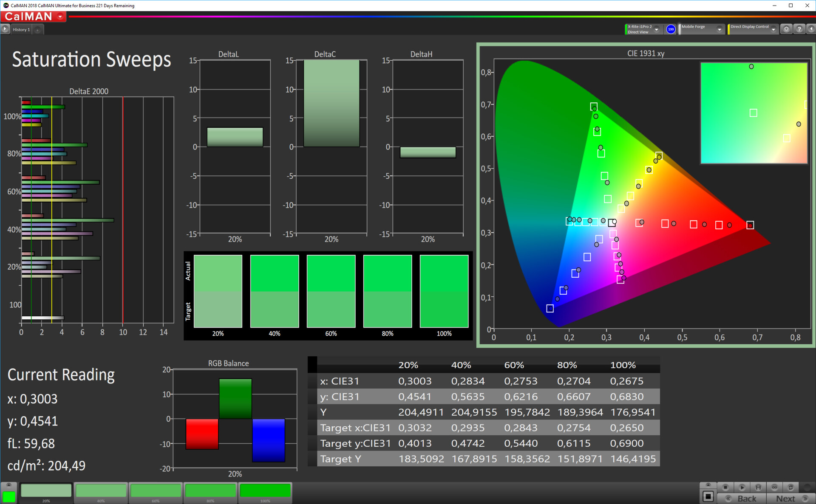Click the blue 199 meter countdown circle

pyautogui.click(x=671, y=29)
